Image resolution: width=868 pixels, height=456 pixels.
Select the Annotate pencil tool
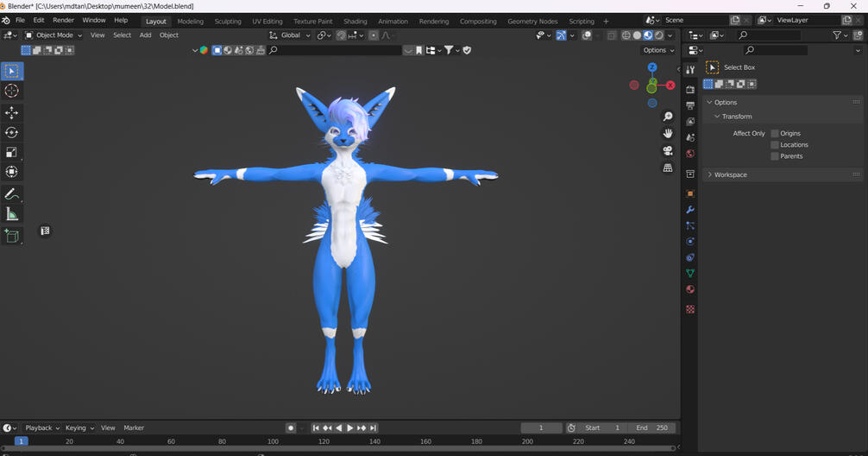[11, 194]
